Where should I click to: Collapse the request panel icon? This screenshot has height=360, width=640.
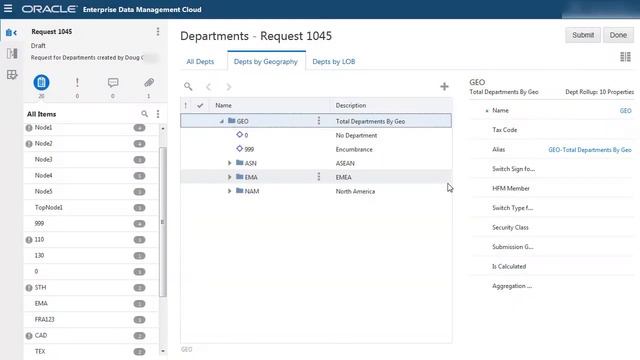11,33
